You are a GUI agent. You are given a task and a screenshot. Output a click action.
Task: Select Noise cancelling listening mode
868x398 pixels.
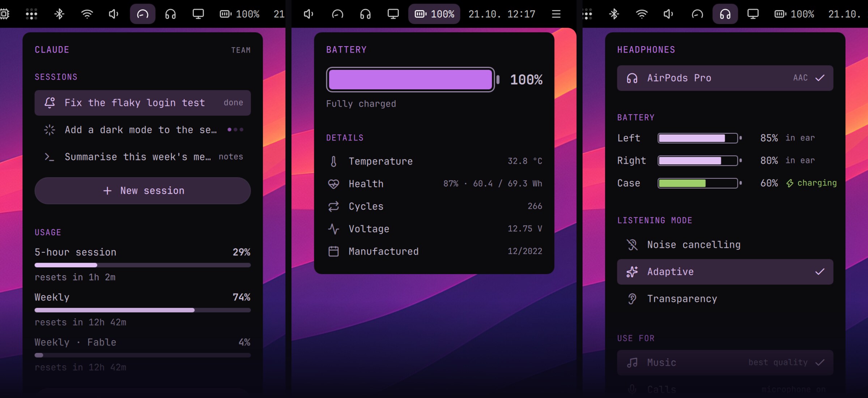pos(725,245)
